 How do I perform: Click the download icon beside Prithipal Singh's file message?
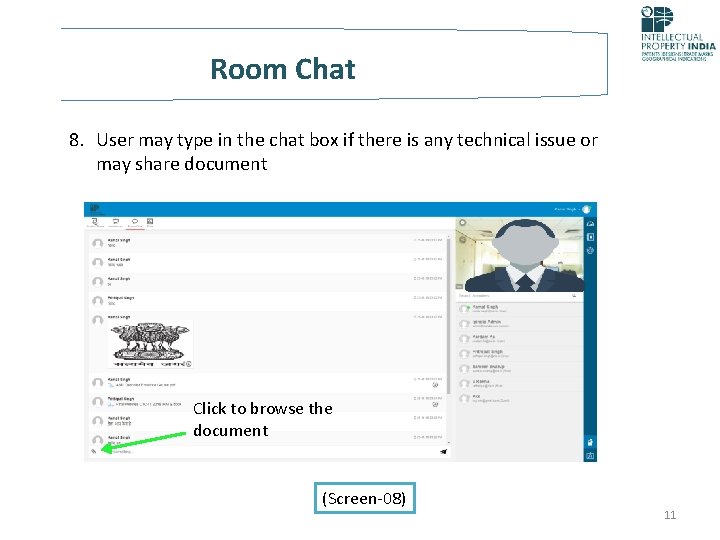435,405
